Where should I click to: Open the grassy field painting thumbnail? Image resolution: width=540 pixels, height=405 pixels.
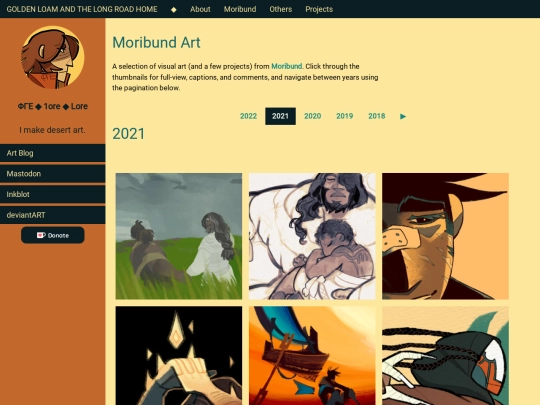[179, 236]
